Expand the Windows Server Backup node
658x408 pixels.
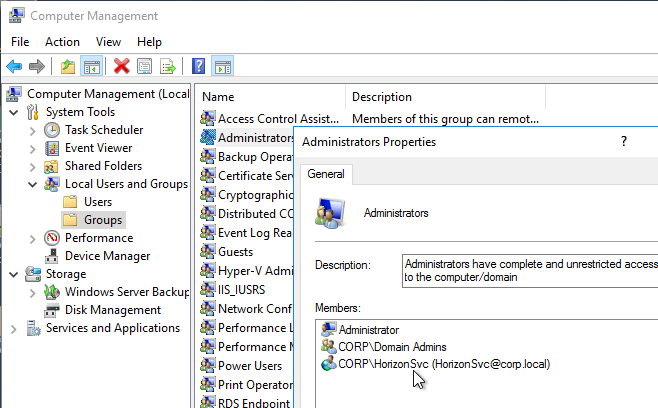(33, 293)
